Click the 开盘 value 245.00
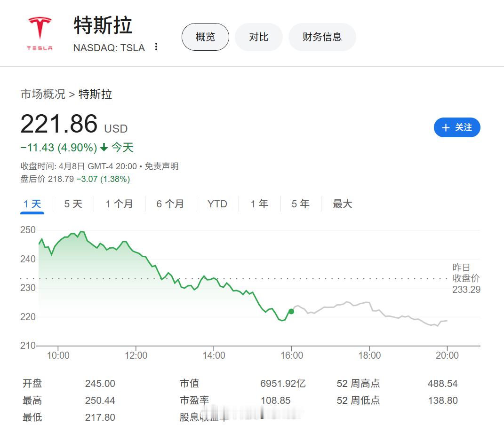 coord(100,384)
